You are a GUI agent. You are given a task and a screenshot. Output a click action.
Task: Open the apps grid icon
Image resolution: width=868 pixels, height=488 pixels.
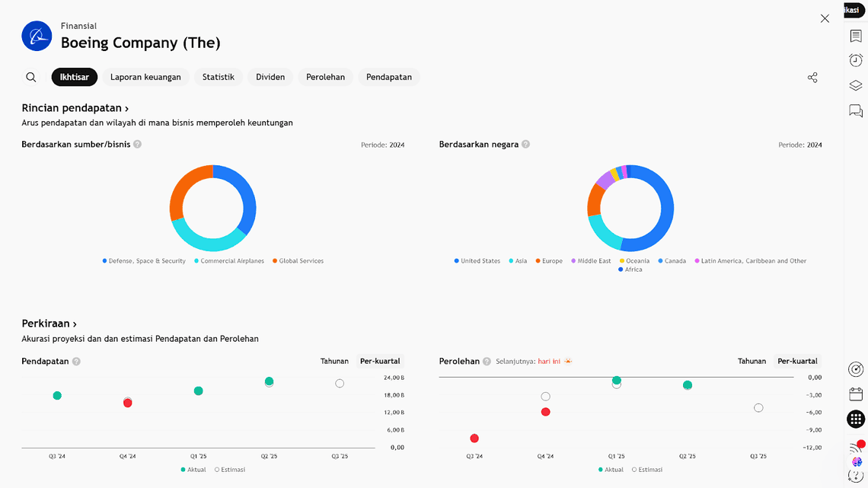coord(856,419)
